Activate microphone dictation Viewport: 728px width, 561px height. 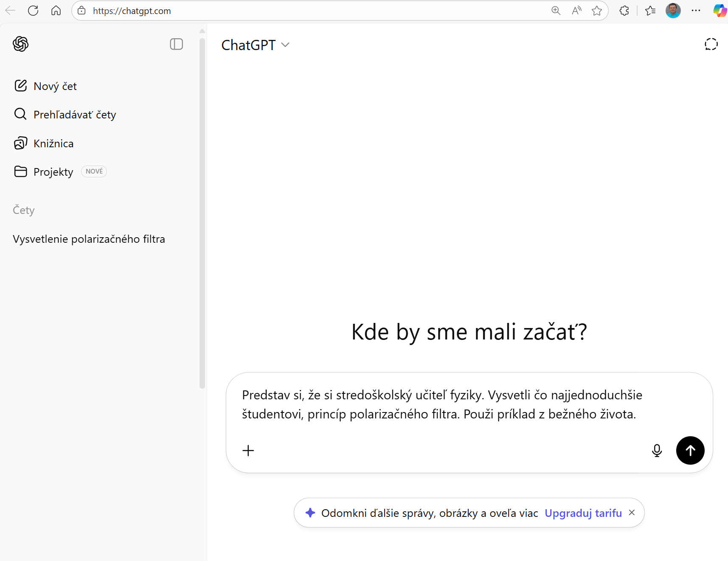657,450
